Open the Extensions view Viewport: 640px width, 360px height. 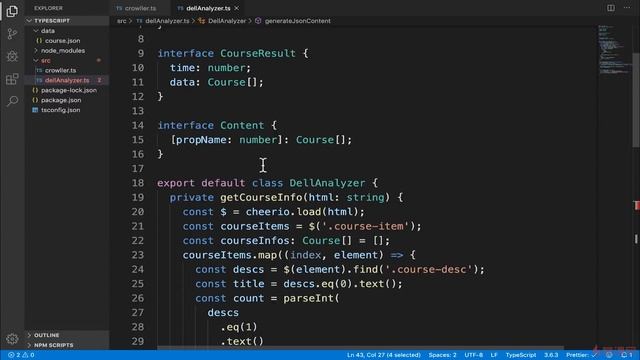tap(12, 78)
